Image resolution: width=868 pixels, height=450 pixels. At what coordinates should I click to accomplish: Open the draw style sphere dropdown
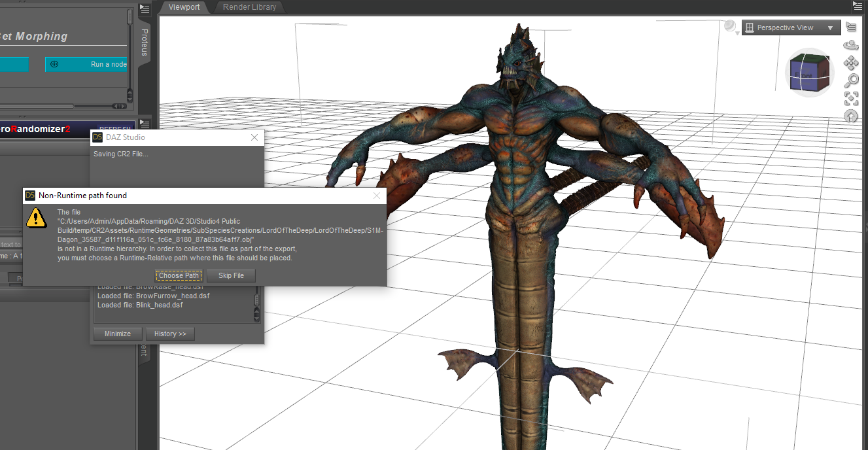732,27
